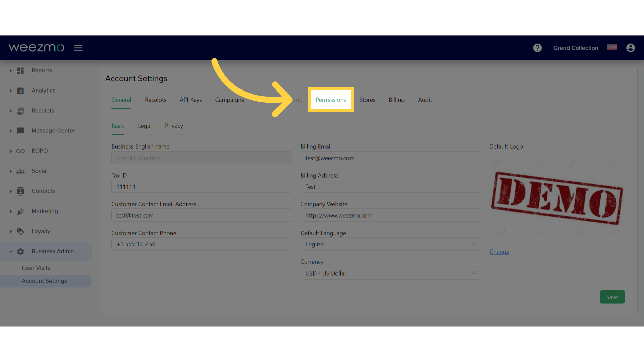
Task: Click the Loyalty sidebar icon
Action: pyautogui.click(x=20, y=231)
